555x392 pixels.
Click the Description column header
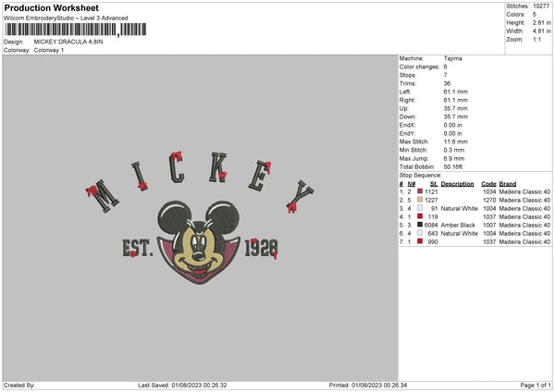[457, 183]
